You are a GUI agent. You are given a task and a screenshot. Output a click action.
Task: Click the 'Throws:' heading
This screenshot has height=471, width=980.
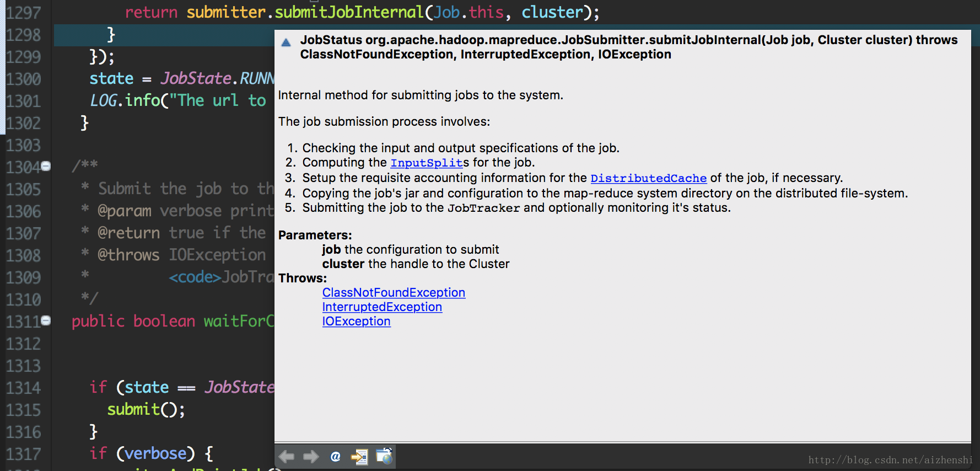[303, 278]
